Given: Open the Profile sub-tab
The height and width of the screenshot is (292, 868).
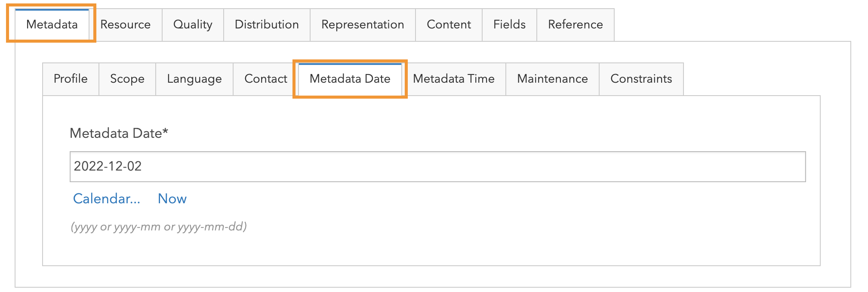Looking at the screenshot, I should pyautogui.click(x=71, y=79).
